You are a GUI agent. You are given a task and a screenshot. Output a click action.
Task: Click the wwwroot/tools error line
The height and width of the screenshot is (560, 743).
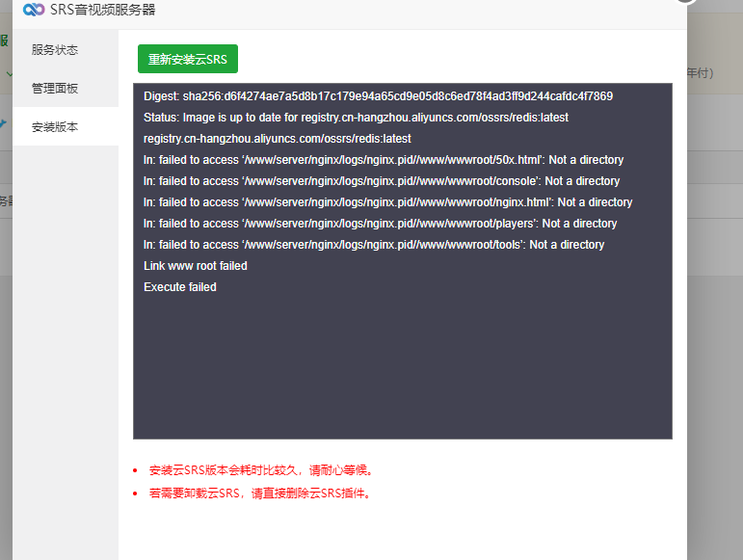tap(374, 245)
